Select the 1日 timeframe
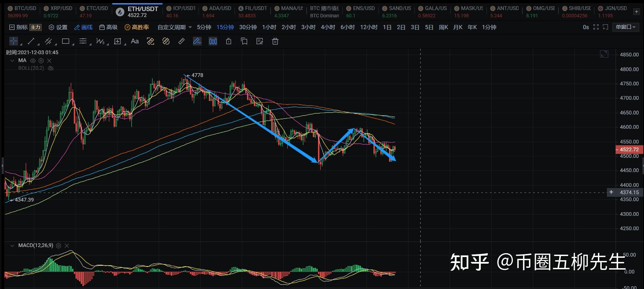The height and width of the screenshot is (289, 644). click(387, 27)
